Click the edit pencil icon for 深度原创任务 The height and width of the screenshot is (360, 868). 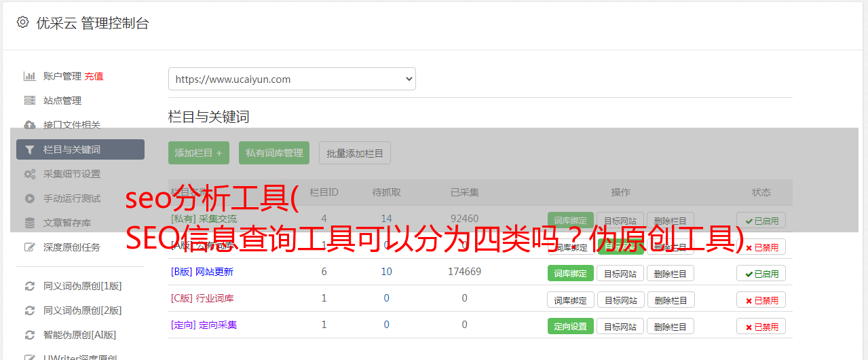(30, 247)
